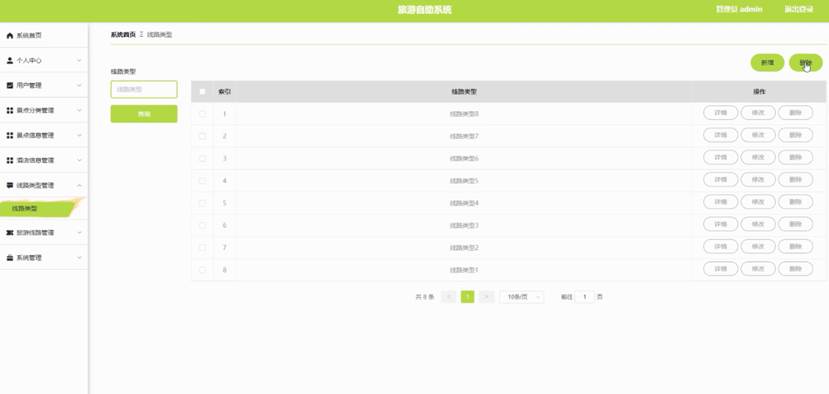Click 修改 for row index 8

click(758, 269)
